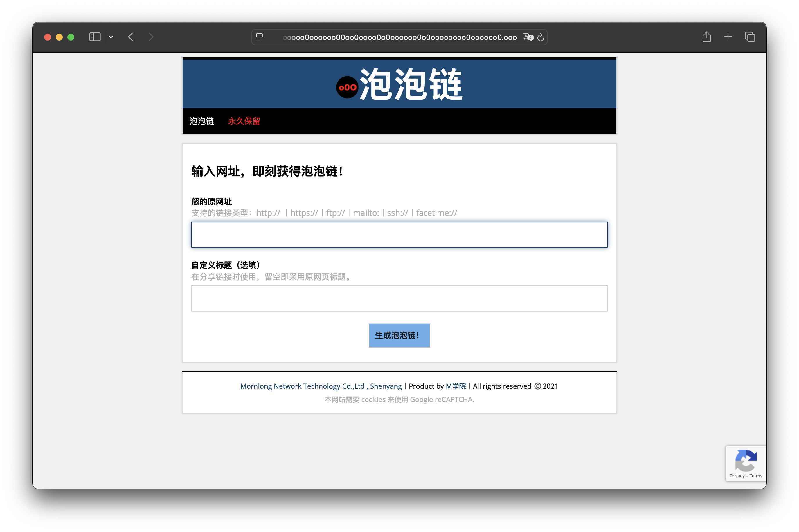Open the Share menu
The image size is (799, 532).
pyautogui.click(x=707, y=37)
